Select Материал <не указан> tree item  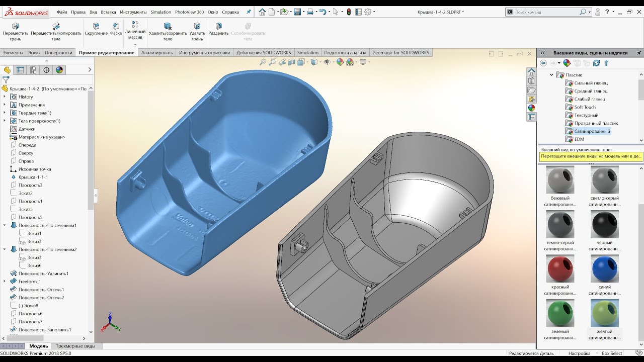[42, 137]
